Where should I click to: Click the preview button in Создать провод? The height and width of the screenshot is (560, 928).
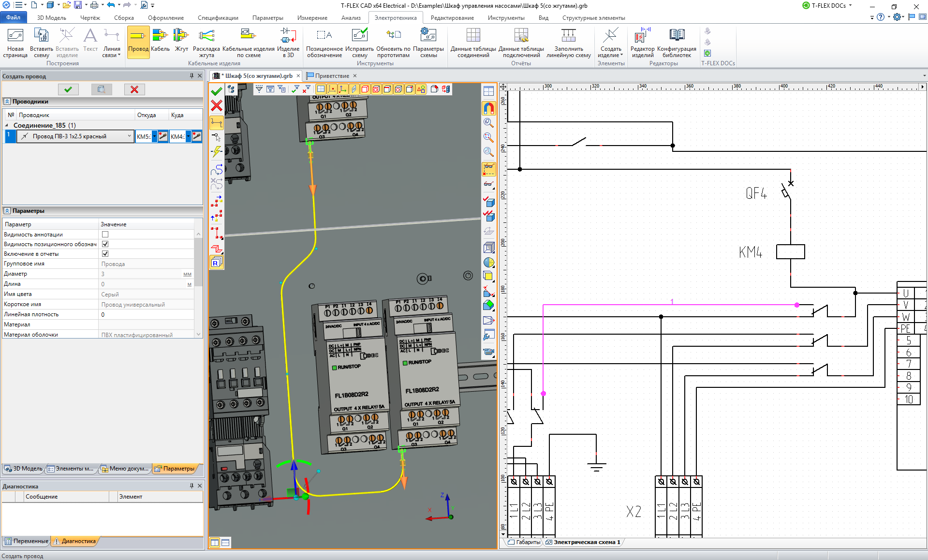pyautogui.click(x=102, y=89)
